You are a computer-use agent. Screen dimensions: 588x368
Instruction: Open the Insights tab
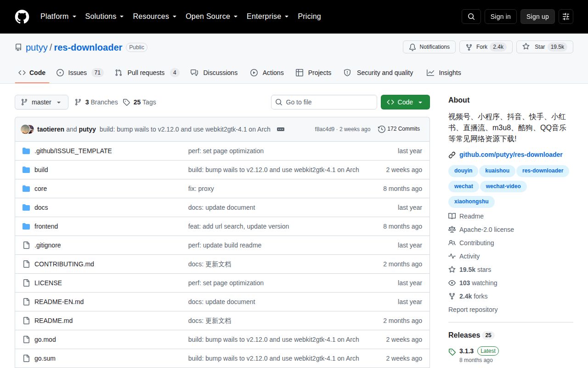(x=444, y=73)
